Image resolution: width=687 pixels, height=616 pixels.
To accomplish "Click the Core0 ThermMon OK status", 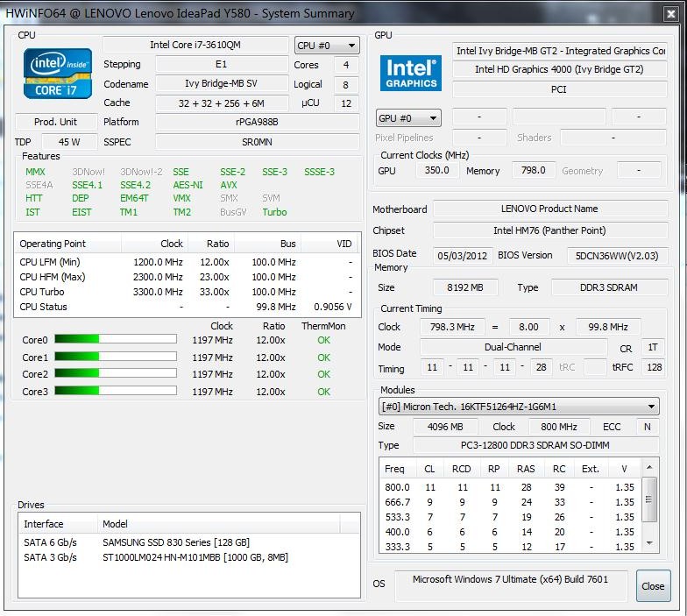I will [324, 340].
